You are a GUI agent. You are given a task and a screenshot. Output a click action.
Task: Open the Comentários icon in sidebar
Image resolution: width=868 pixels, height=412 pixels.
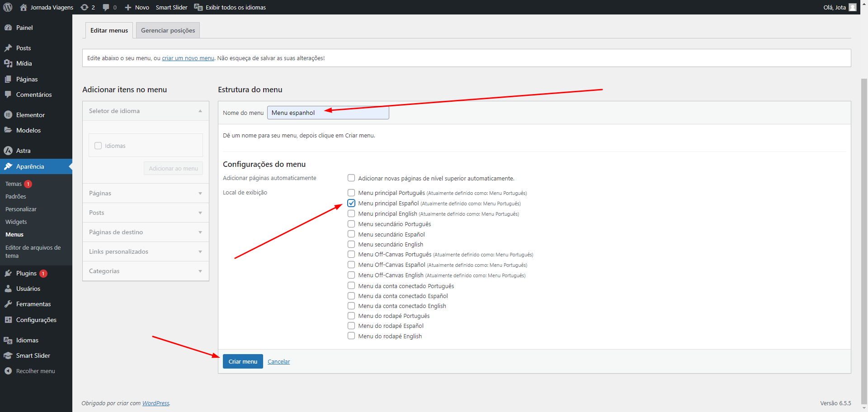pos(8,95)
